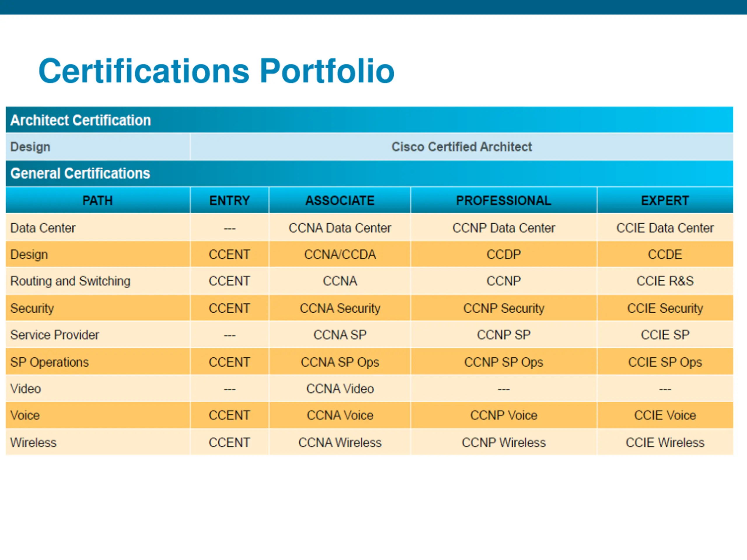Click CCENT in the Voice row
The height and width of the screenshot is (560, 747).
pyautogui.click(x=229, y=415)
